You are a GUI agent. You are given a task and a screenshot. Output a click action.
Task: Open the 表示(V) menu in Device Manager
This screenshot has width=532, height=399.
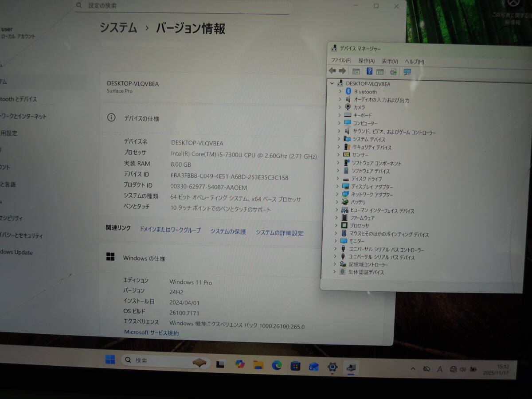pyautogui.click(x=390, y=61)
